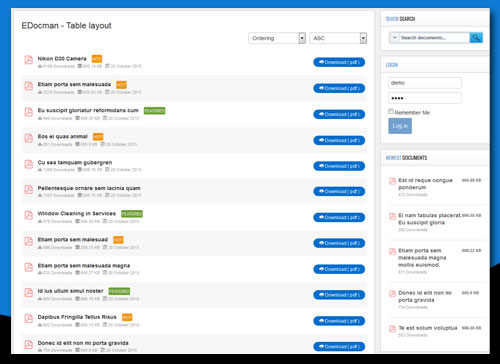Download Cu sea tamquam gubergren pdf
500x364 pixels.
[x=339, y=166]
